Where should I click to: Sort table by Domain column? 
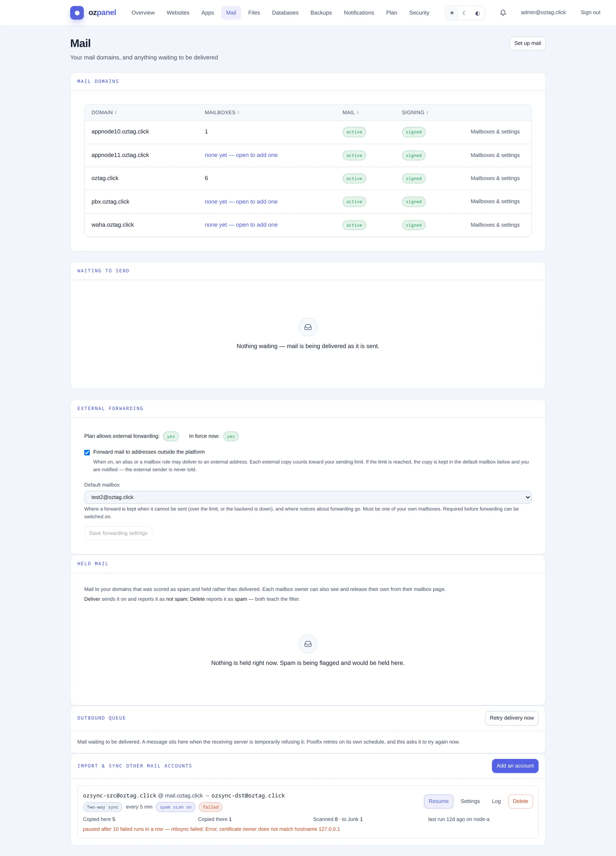click(x=104, y=113)
